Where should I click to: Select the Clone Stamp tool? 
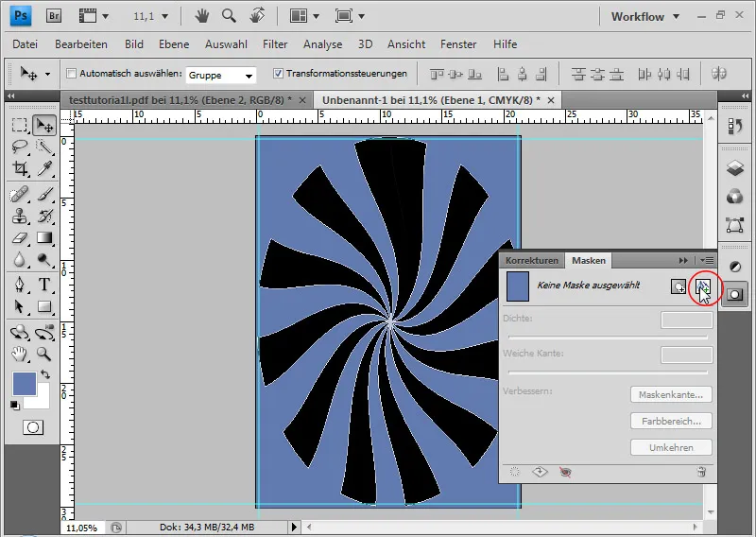tap(19, 217)
